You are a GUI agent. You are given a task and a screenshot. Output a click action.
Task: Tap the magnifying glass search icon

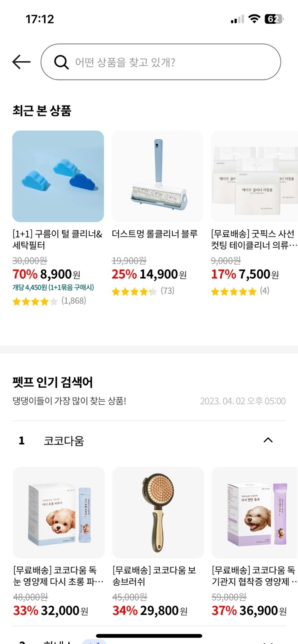pos(61,62)
